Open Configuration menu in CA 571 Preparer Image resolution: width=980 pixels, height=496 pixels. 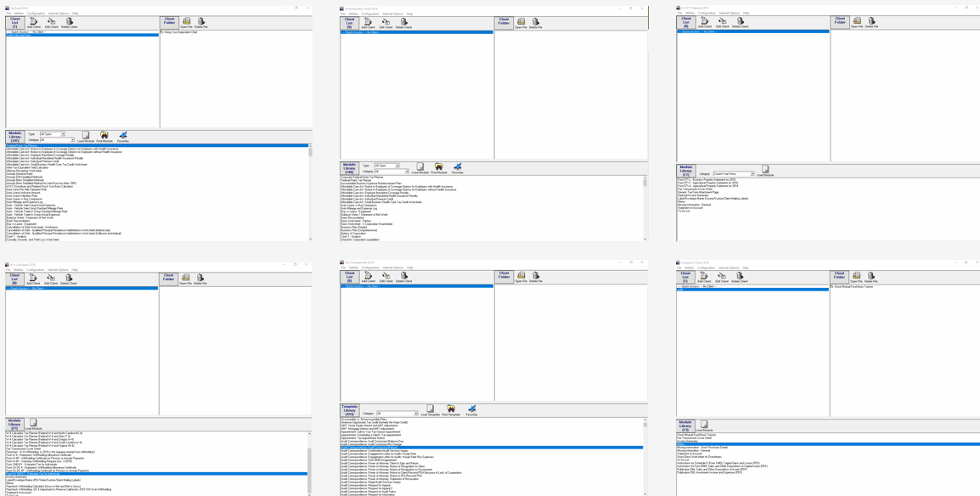click(x=707, y=13)
